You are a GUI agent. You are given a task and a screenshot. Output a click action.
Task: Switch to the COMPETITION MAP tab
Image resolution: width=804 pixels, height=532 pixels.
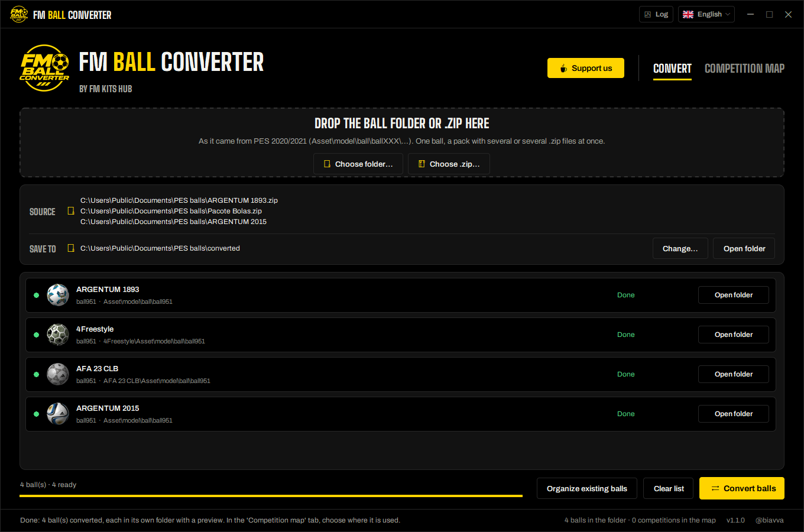[x=744, y=69]
